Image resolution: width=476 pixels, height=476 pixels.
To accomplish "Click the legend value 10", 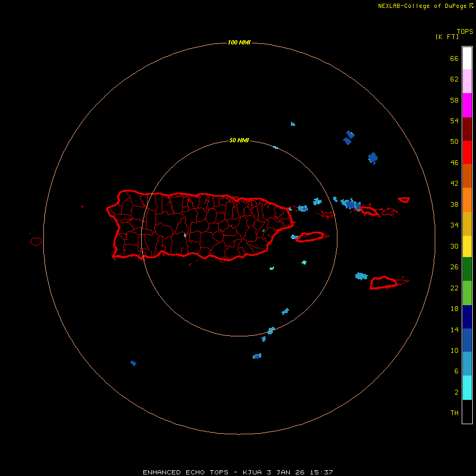I will 454,350.
